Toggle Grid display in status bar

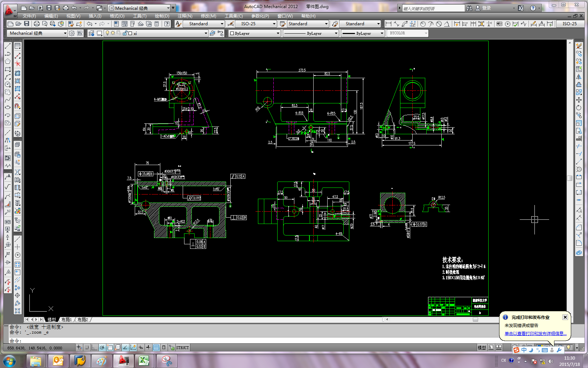(x=87, y=348)
